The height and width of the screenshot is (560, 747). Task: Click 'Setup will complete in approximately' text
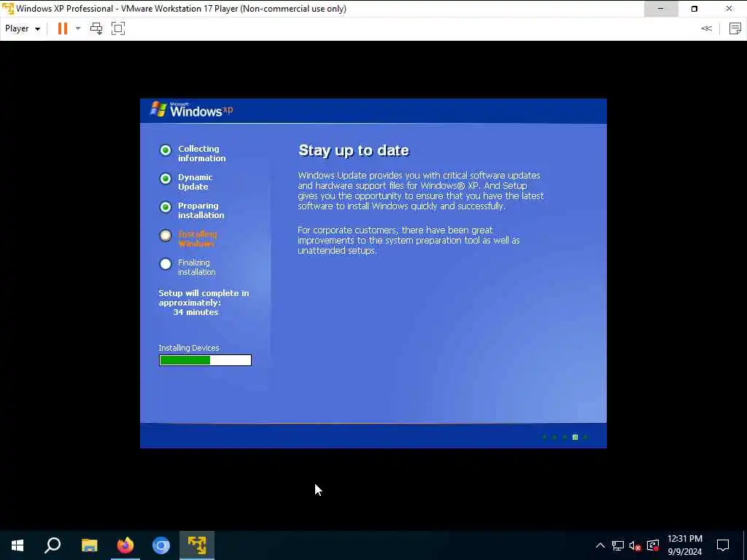[x=204, y=298]
